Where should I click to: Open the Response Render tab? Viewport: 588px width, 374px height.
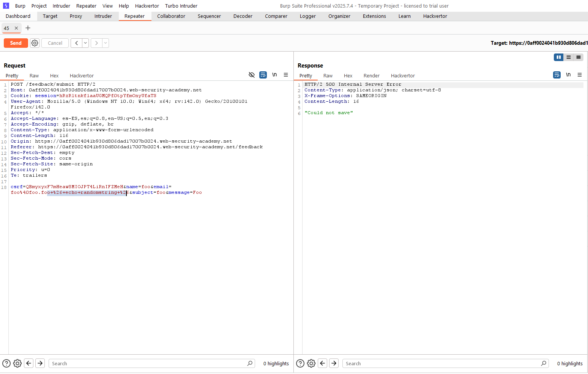(371, 76)
